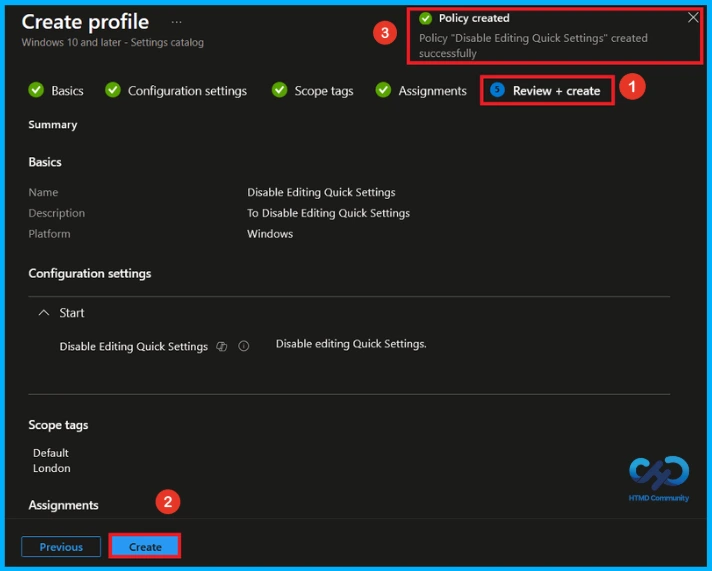Click the Previous button
The image size is (712, 571).
coord(61,546)
